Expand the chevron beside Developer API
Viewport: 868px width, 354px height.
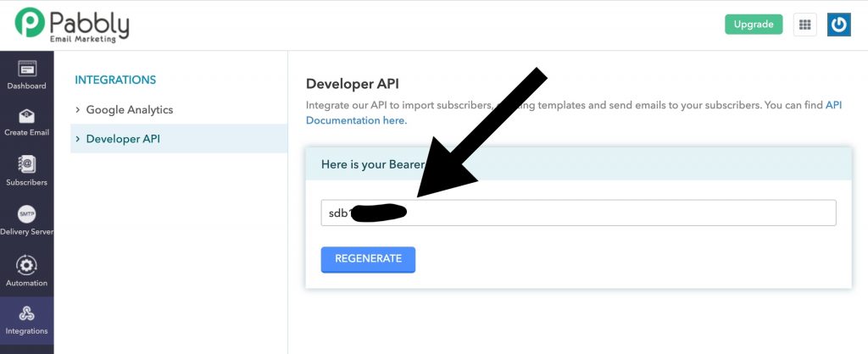(x=78, y=139)
